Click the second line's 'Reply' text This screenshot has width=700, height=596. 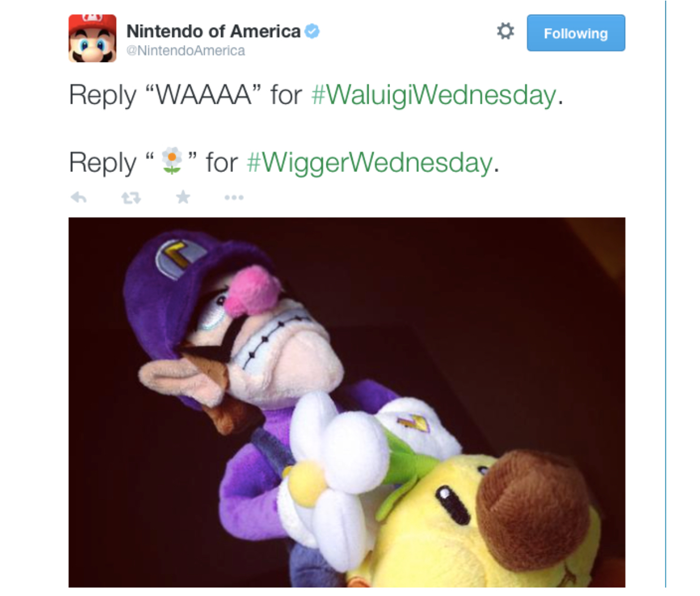(x=103, y=163)
